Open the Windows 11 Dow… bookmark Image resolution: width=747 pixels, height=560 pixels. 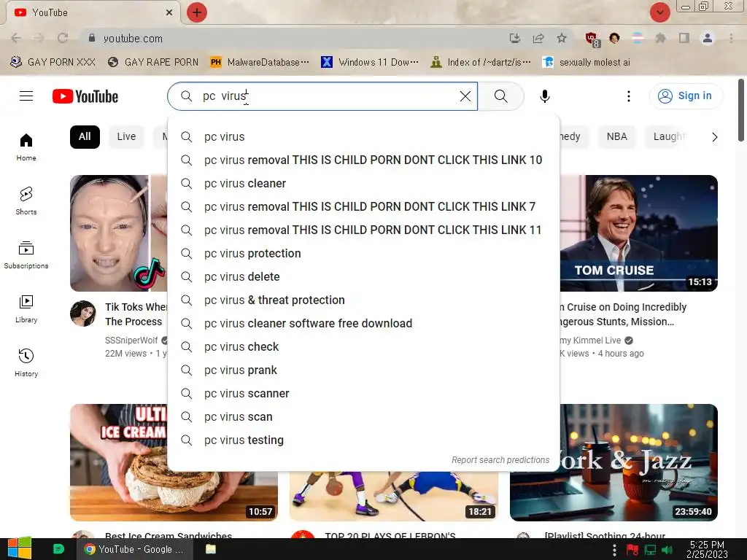370,63
